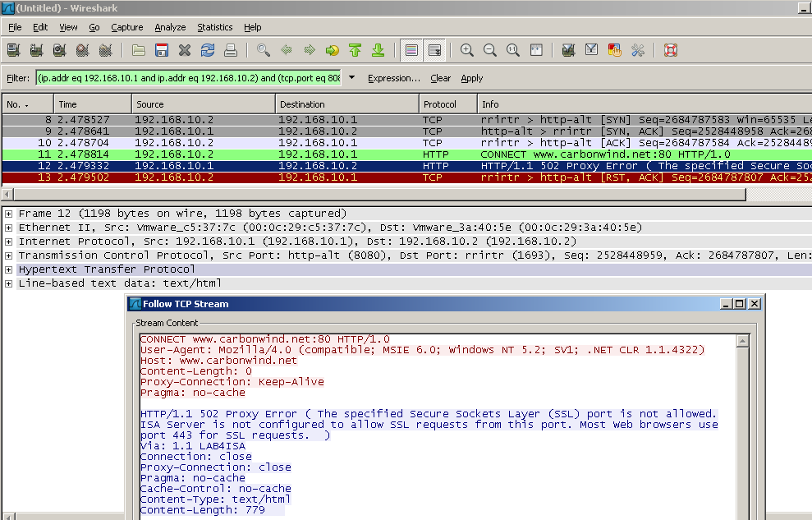Open the File menu
This screenshot has width=812, height=520.
[x=15, y=27]
